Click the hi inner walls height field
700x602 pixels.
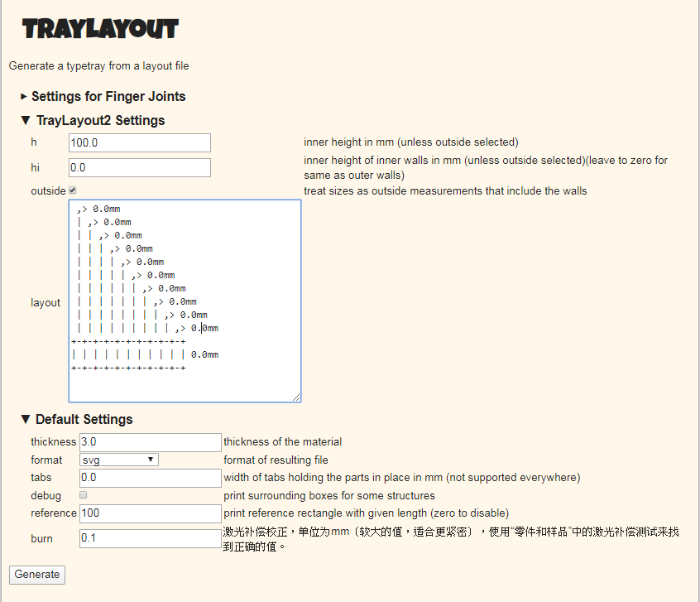140,167
